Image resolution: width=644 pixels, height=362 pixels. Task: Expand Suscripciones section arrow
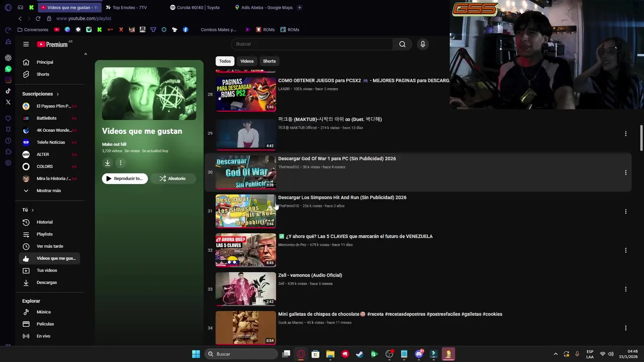pos(57,94)
